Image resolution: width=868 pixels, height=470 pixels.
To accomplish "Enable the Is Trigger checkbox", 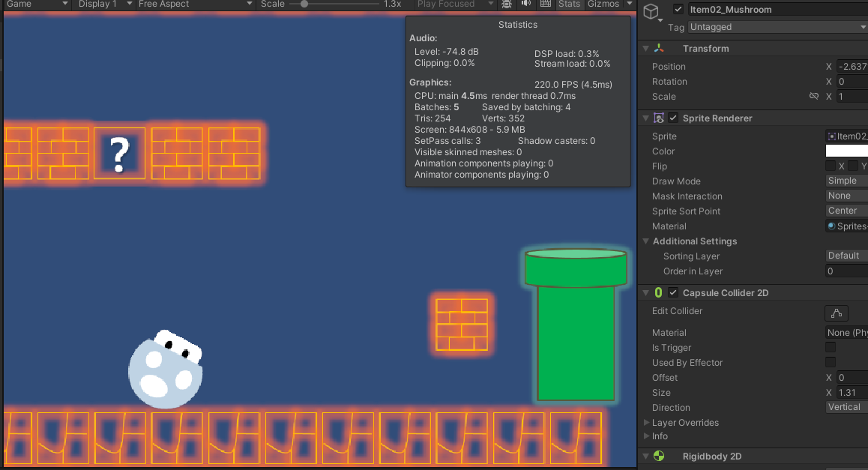I will 831,347.
